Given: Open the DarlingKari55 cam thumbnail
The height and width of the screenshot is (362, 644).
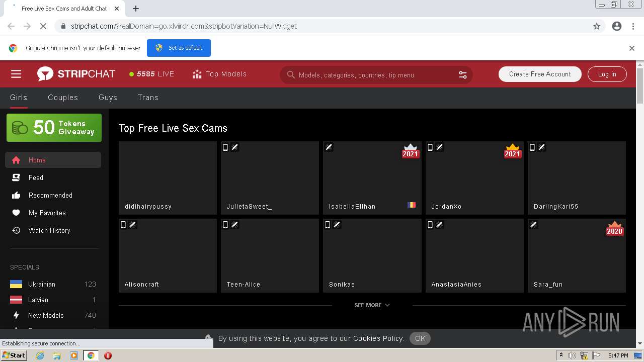Looking at the screenshot, I should (x=577, y=178).
